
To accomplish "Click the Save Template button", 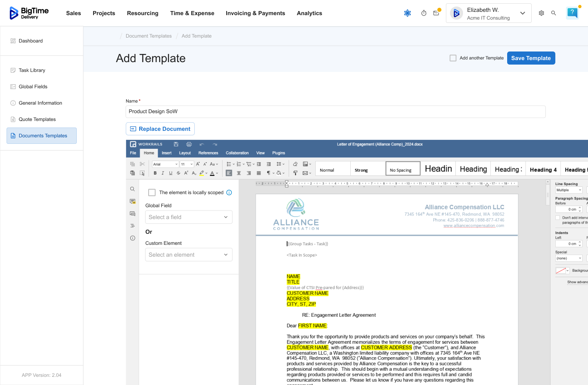I will 531,58.
